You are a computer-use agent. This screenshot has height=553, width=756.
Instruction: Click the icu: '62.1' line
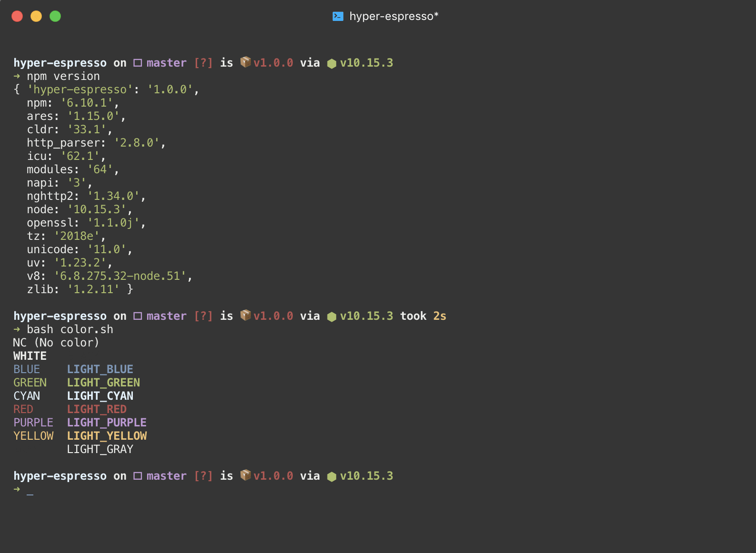point(66,156)
